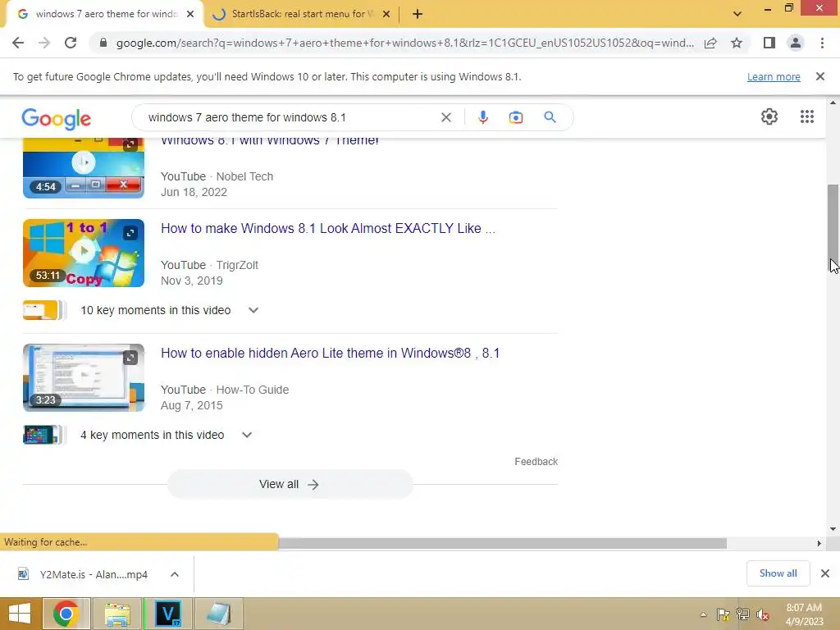Open Nobel Tech video thumbnail
The width and height of the screenshot is (840, 630).
pos(84,168)
